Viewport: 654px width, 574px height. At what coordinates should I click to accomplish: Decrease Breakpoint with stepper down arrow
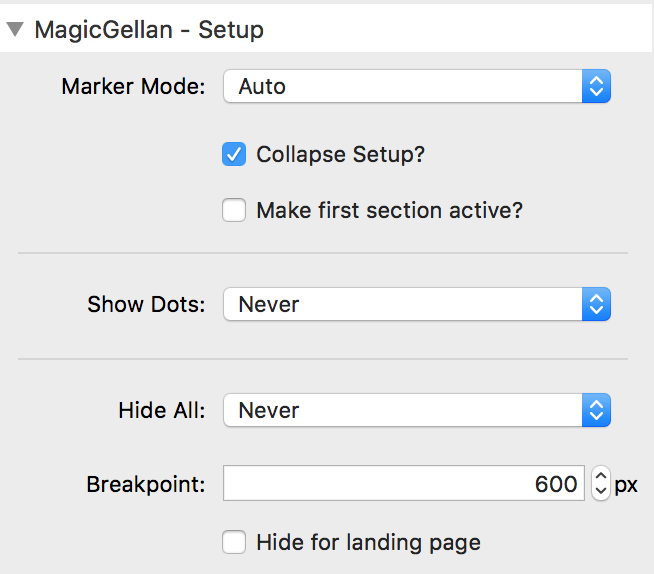coord(601,492)
